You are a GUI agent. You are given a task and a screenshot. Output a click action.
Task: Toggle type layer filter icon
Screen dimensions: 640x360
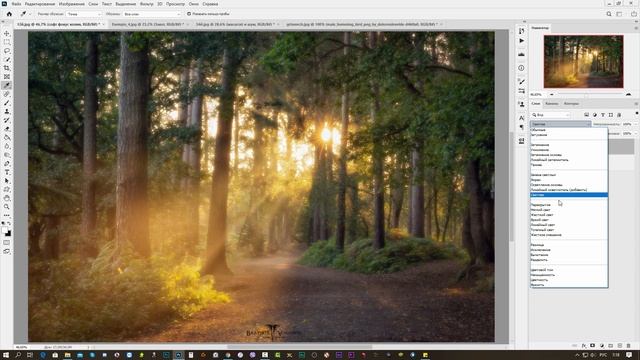[x=603, y=115]
